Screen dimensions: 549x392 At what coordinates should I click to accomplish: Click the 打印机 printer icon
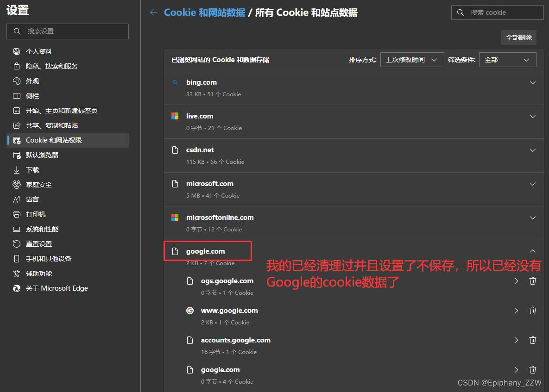(17, 214)
